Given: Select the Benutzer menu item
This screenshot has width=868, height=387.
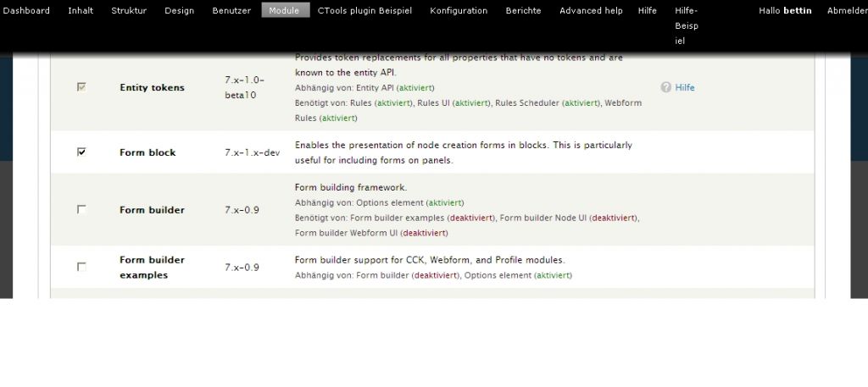Looking at the screenshot, I should (x=231, y=11).
